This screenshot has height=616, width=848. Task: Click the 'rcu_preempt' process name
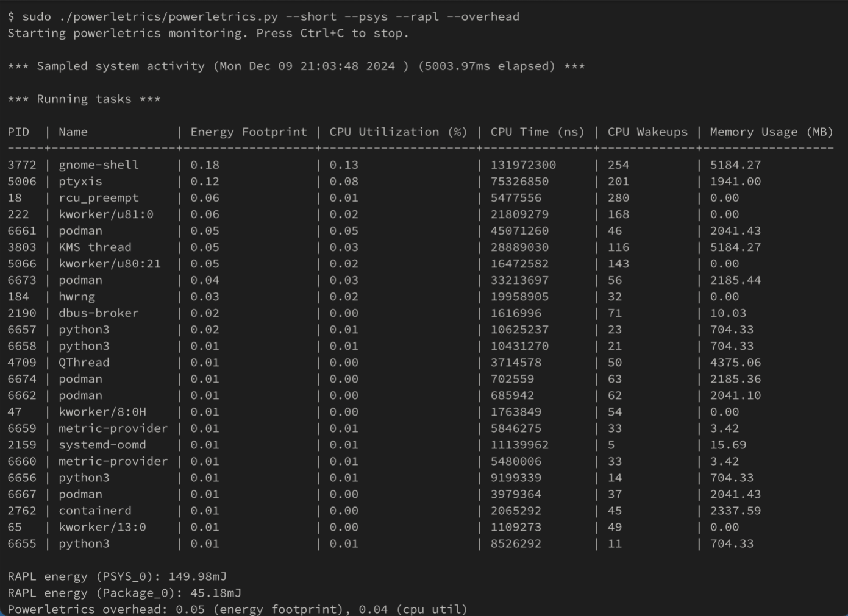[x=99, y=197]
